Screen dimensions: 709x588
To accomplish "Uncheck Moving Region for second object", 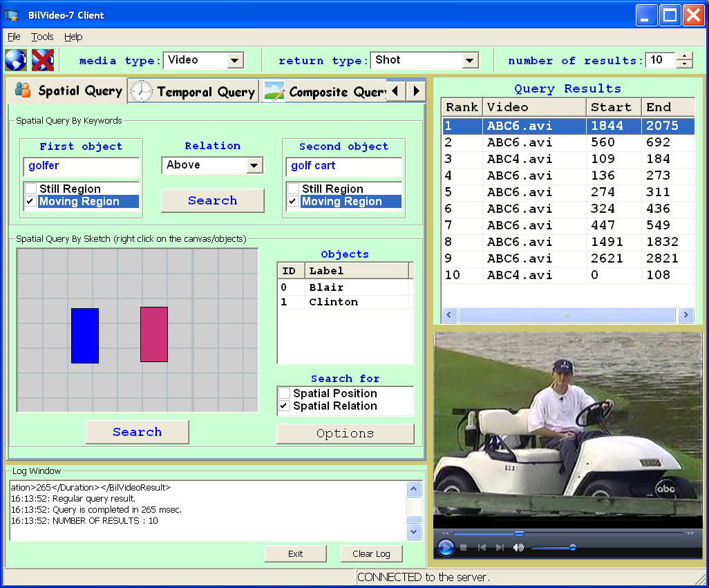I will pos(294,202).
